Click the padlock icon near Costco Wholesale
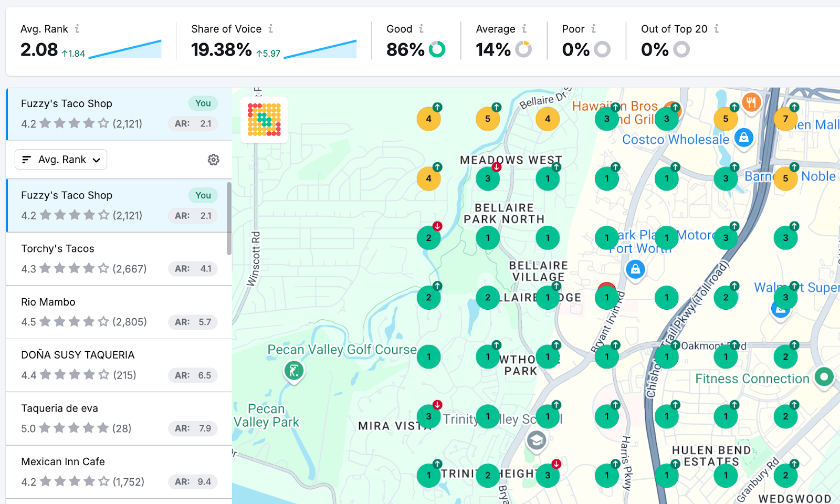The image size is (840, 504). 744,138
